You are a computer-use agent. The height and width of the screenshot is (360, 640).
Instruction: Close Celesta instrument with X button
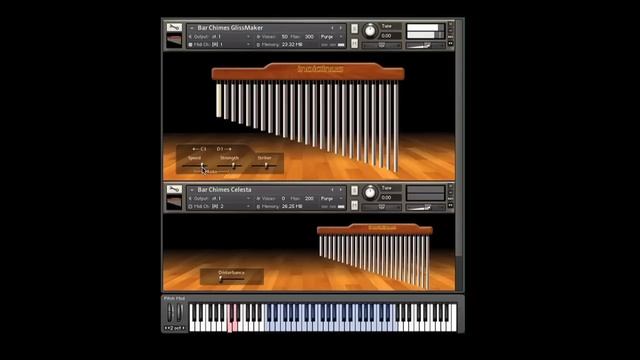pyautogui.click(x=451, y=186)
